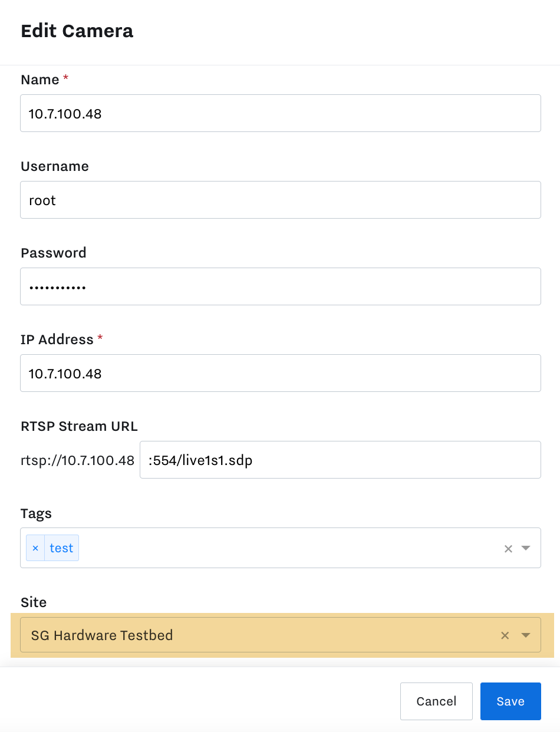Click into the Username field containing root
This screenshot has width=560, height=732.
(281, 200)
